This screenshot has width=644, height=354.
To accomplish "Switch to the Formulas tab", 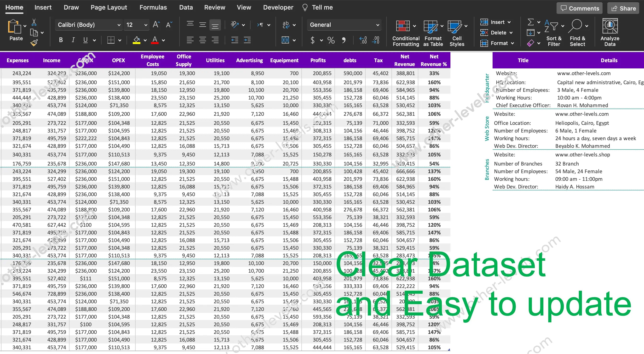I will pos(153,7).
